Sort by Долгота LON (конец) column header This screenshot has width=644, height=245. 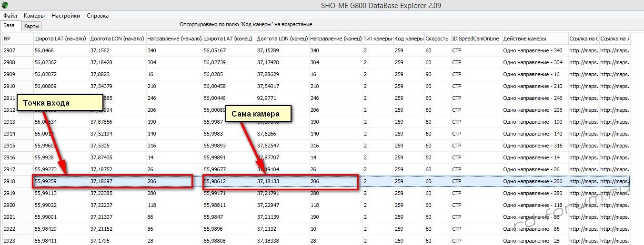click(282, 39)
